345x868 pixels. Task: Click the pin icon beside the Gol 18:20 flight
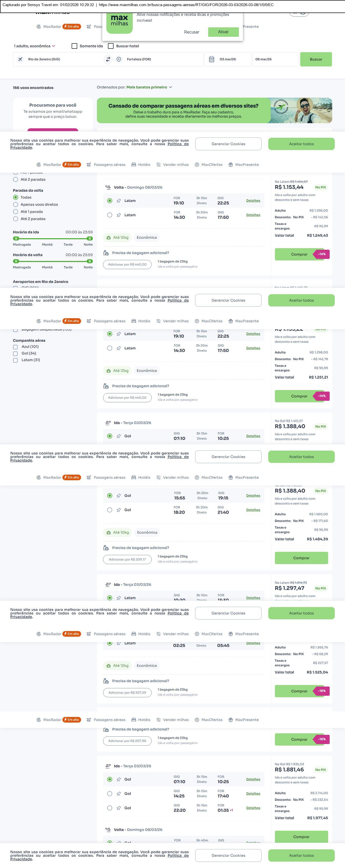[x=119, y=510]
